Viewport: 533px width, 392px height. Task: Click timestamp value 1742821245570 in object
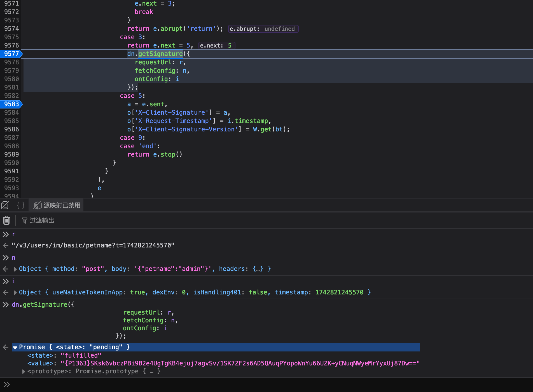click(x=339, y=292)
